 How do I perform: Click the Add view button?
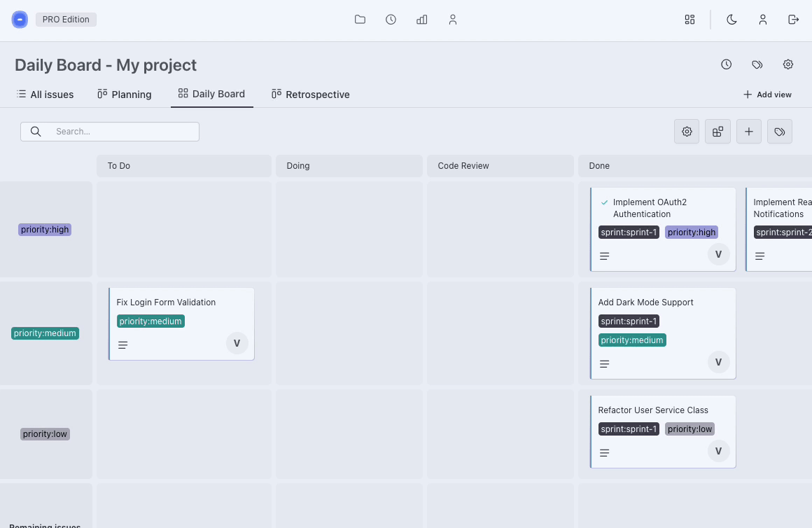pos(767,95)
